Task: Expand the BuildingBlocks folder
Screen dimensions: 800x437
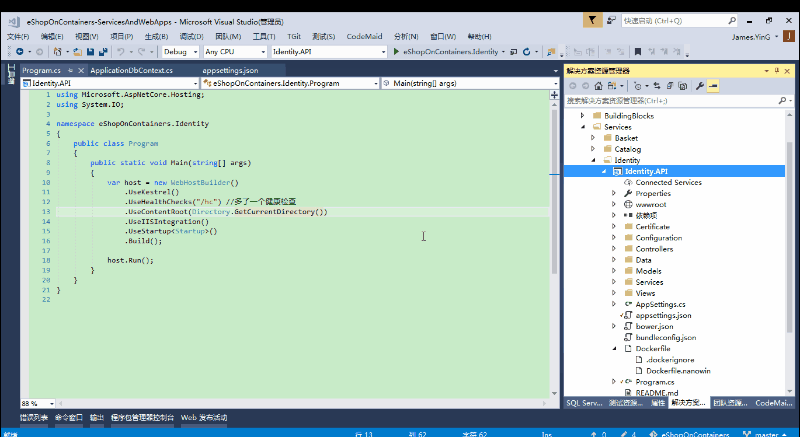Action: point(583,116)
